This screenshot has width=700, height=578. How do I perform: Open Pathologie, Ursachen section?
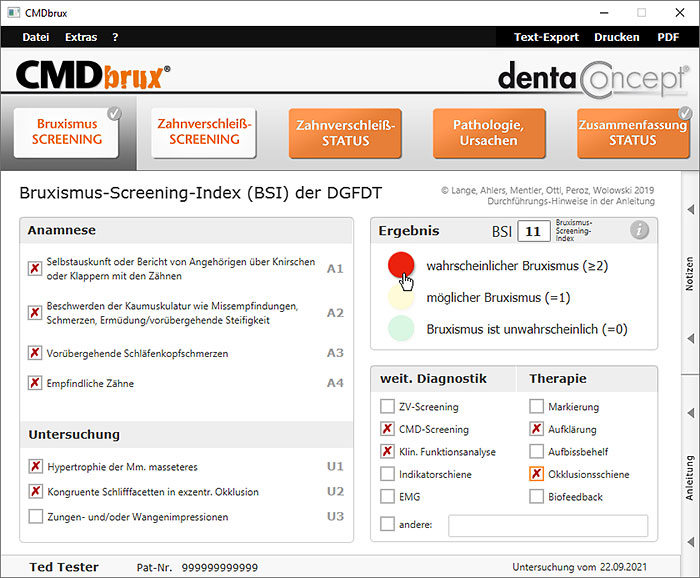tap(489, 133)
